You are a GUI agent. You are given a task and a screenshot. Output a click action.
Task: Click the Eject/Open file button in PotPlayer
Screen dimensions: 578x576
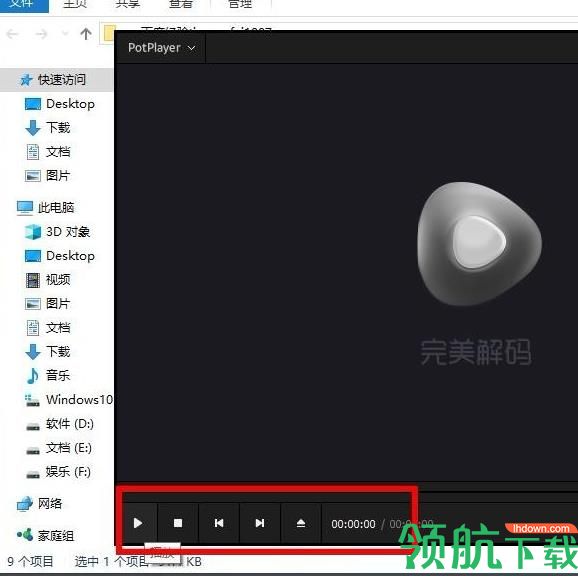[x=301, y=523]
